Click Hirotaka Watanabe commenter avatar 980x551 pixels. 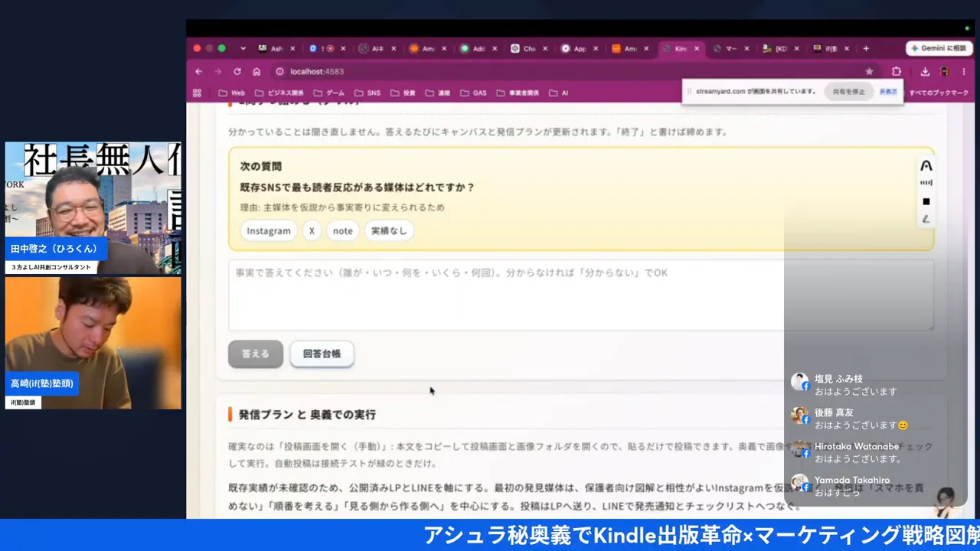click(x=800, y=449)
